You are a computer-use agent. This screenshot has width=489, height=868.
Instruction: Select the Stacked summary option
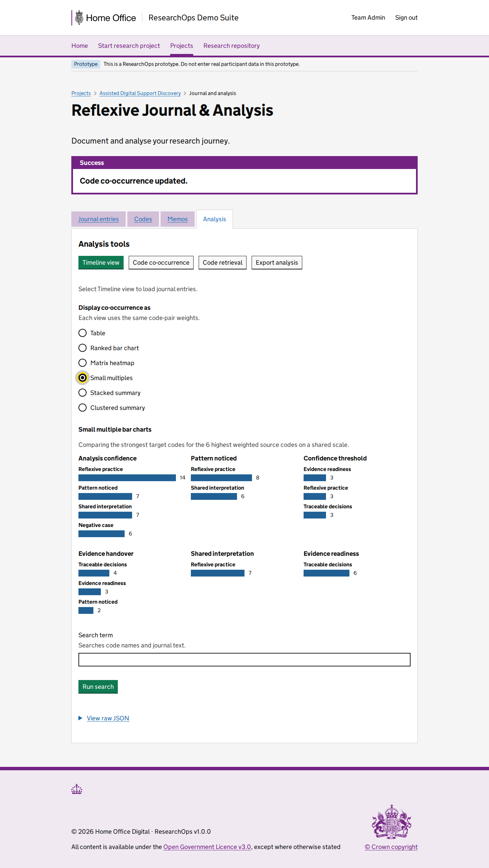tap(83, 393)
